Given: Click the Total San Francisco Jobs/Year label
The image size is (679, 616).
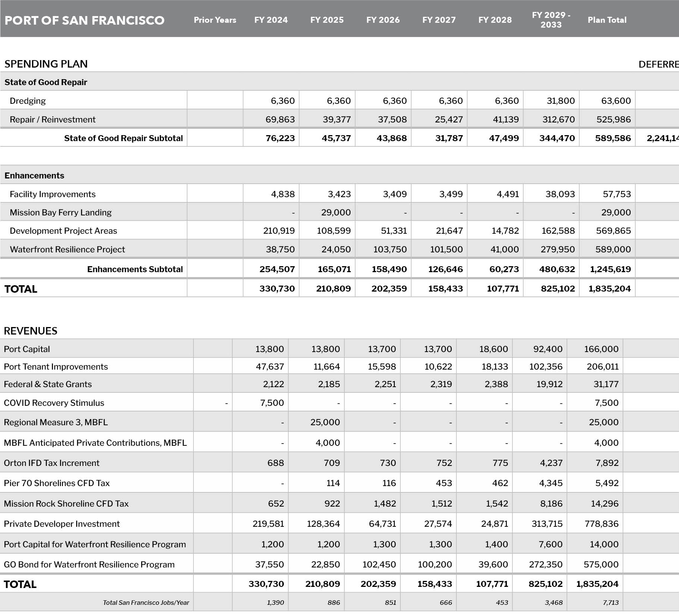Looking at the screenshot, I should pyautogui.click(x=146, y=603).
